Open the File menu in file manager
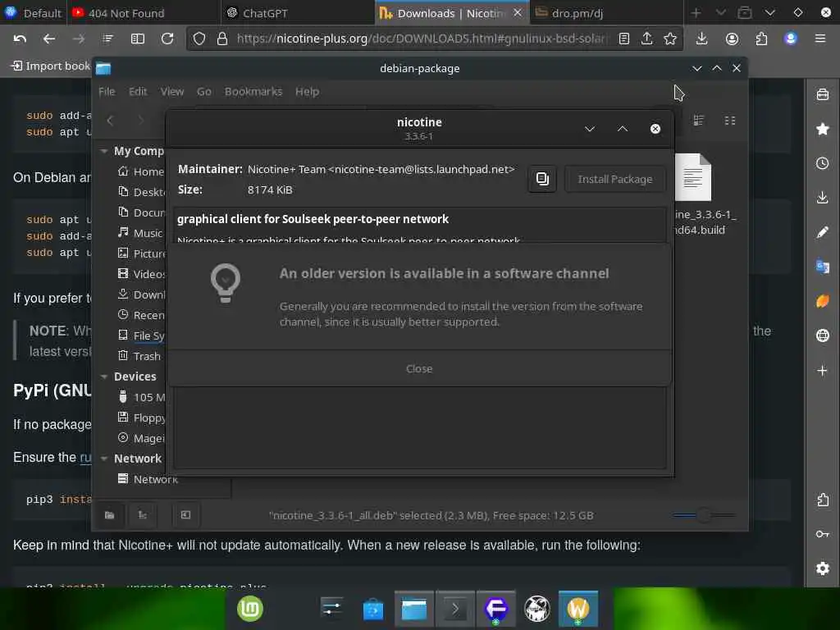This screenshot has width=840, height=630. point(107,92)
